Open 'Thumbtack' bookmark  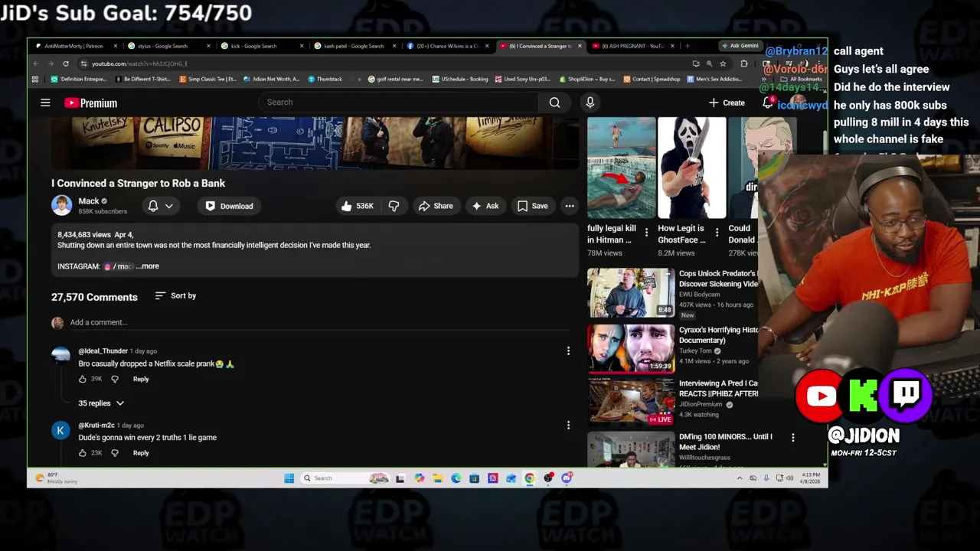click(325, 79)
